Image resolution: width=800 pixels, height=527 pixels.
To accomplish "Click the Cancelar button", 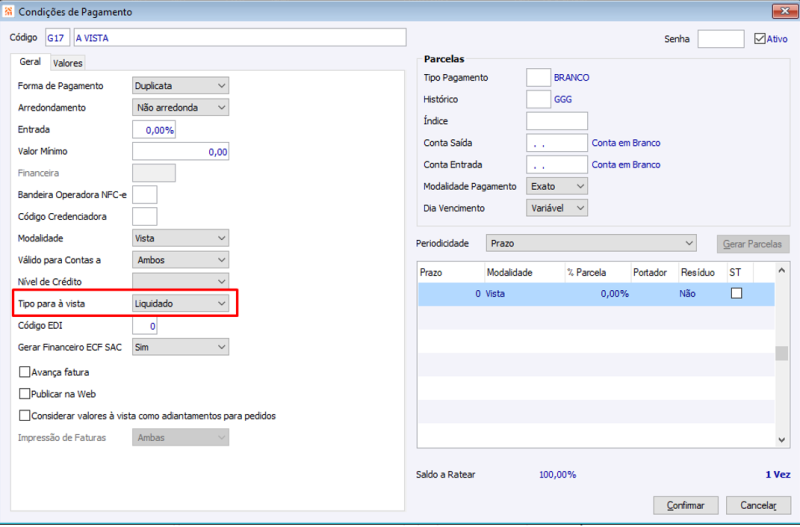I will click(x=759, y=505).
